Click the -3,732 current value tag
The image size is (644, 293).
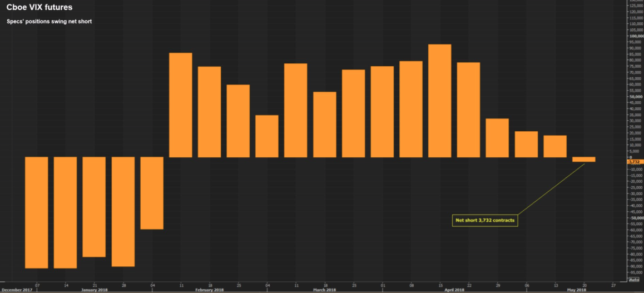[634, 162]
